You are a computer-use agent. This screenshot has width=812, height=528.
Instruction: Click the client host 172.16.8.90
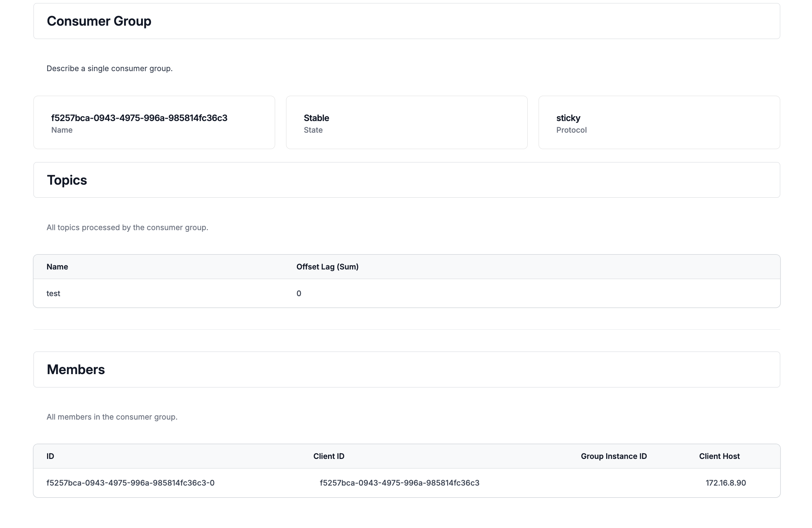click(726, 483)
